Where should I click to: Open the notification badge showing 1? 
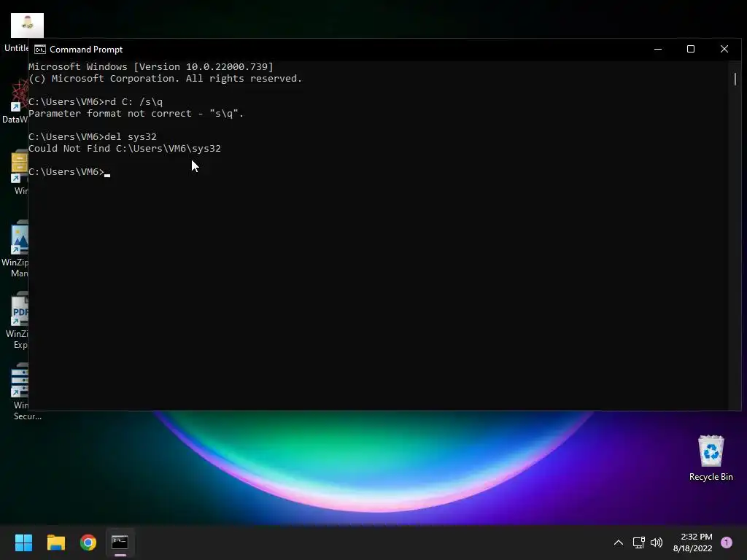(727, 542)
